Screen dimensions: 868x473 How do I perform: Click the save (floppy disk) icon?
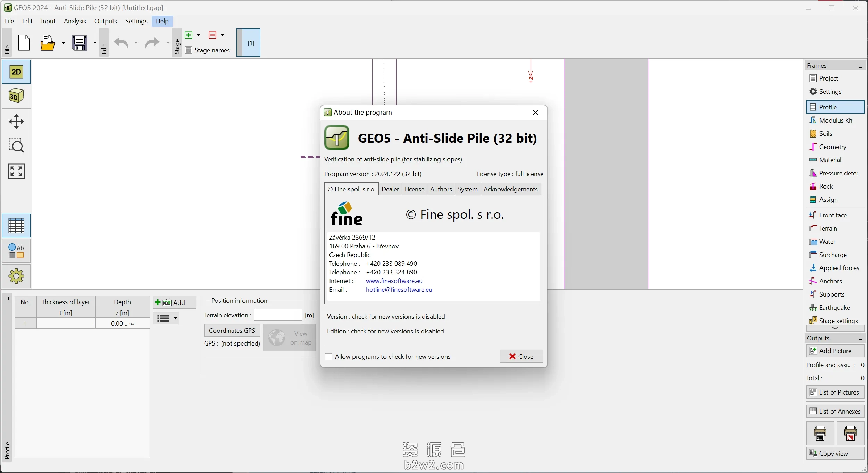coord(80,43)
